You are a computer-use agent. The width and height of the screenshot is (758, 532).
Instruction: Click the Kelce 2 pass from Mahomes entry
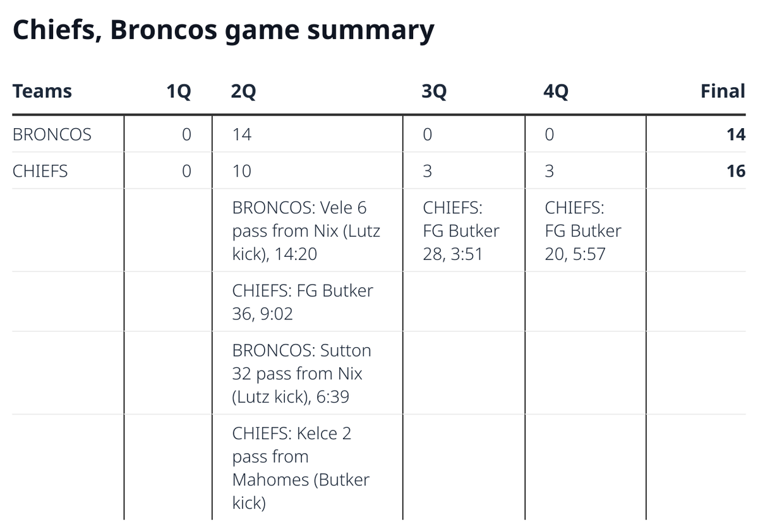click(x=300, y=468)
